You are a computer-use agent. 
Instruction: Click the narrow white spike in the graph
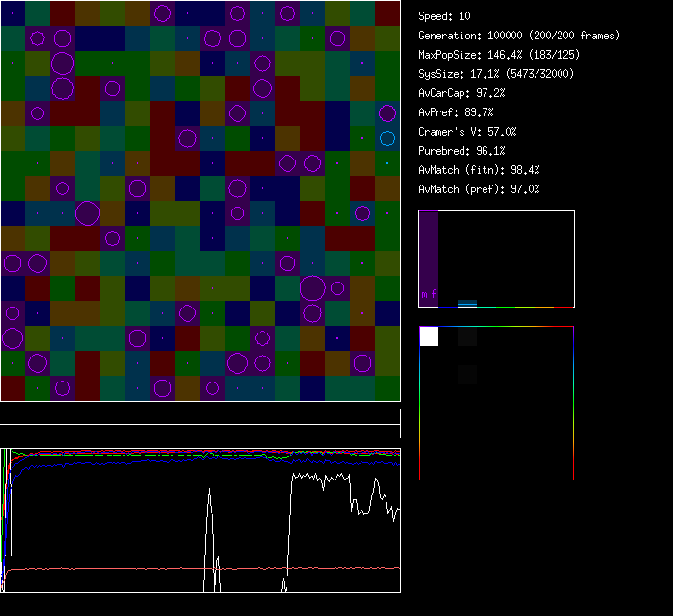[x=209, y=538]
